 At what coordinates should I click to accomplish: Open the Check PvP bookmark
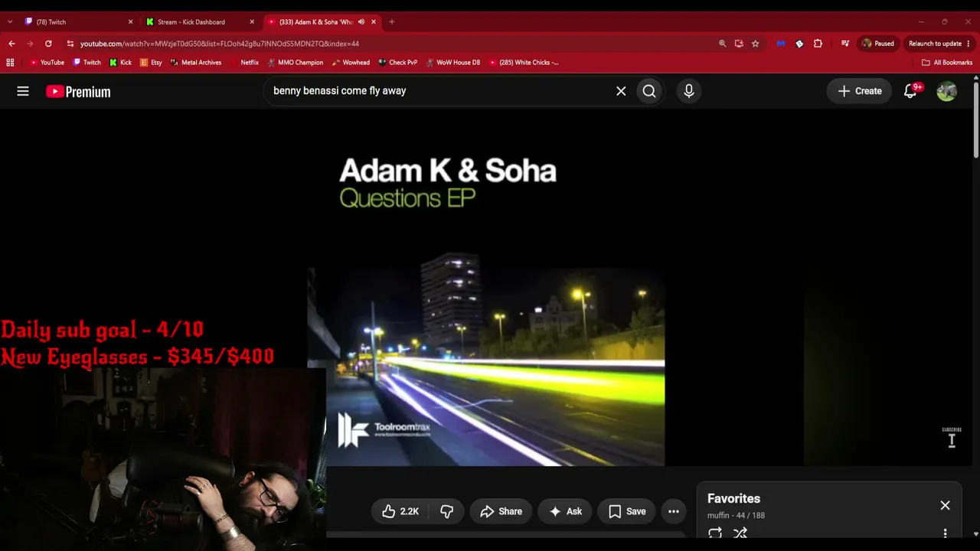tap(398, 63)
